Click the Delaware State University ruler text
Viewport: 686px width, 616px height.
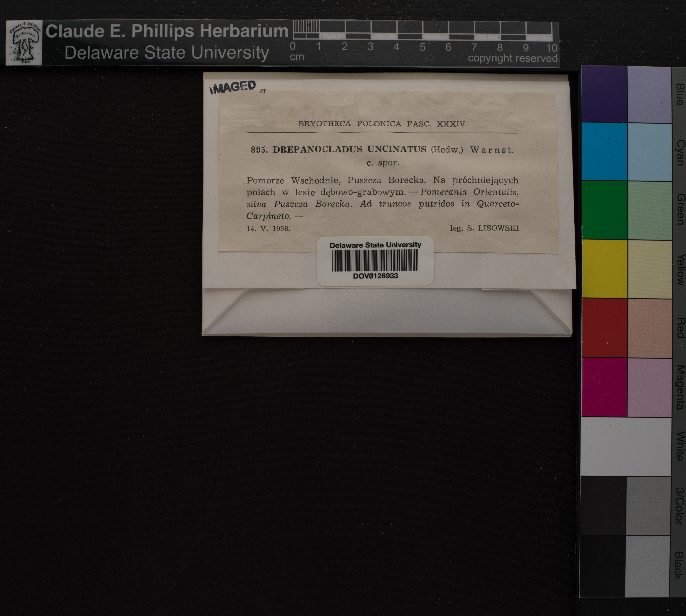pos(167,53)
